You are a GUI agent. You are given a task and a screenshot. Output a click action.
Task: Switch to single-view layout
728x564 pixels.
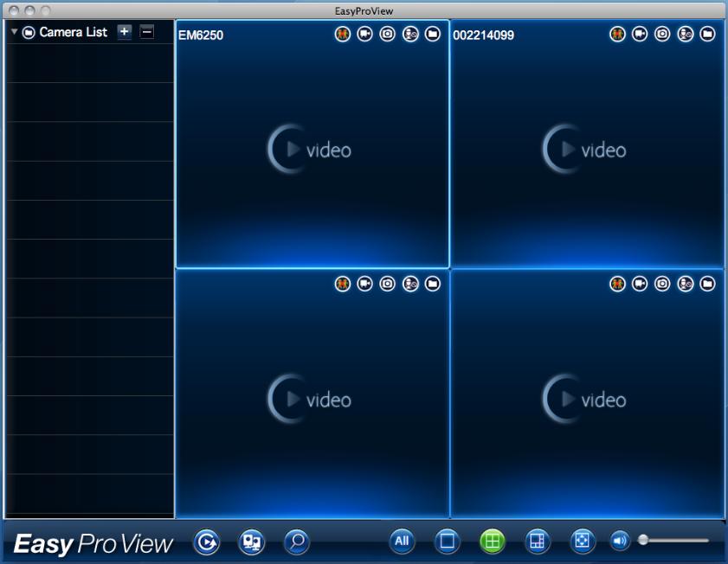pos(447,541)
